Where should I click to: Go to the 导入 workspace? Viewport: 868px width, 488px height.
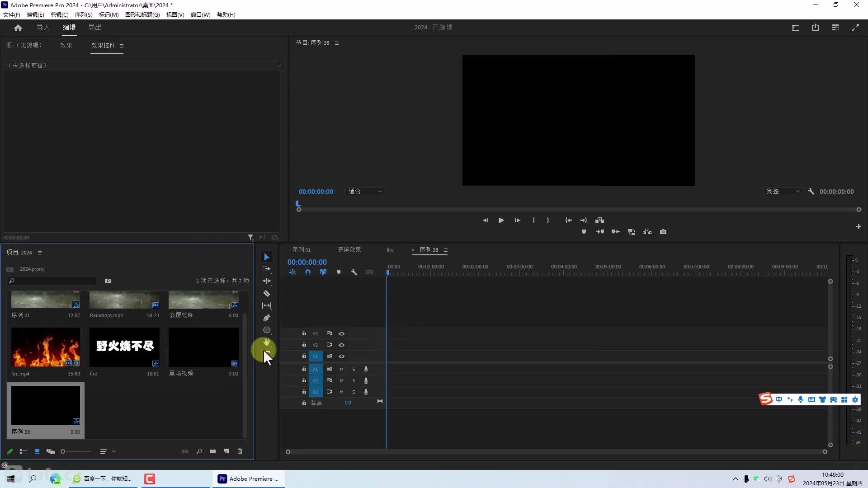(43, 28)
